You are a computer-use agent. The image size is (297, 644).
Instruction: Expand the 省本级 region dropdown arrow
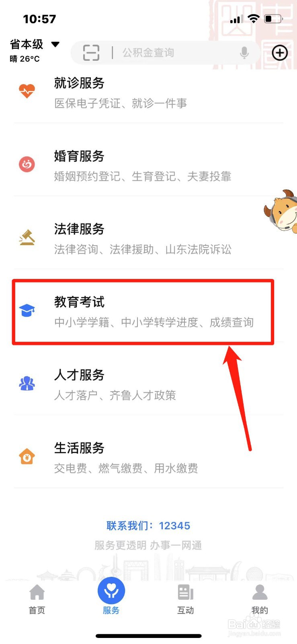pos(55,44)
